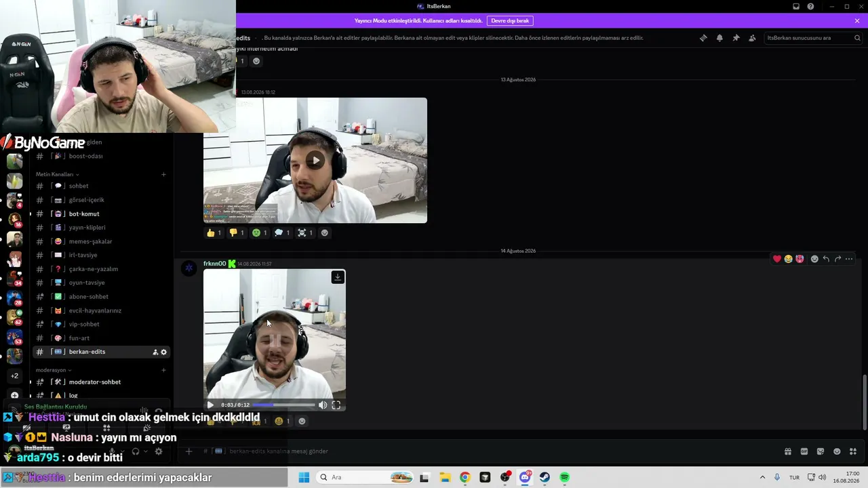Collapse the 'moderasyon' category
The image size is (868, 488).
tap(54, 370)
